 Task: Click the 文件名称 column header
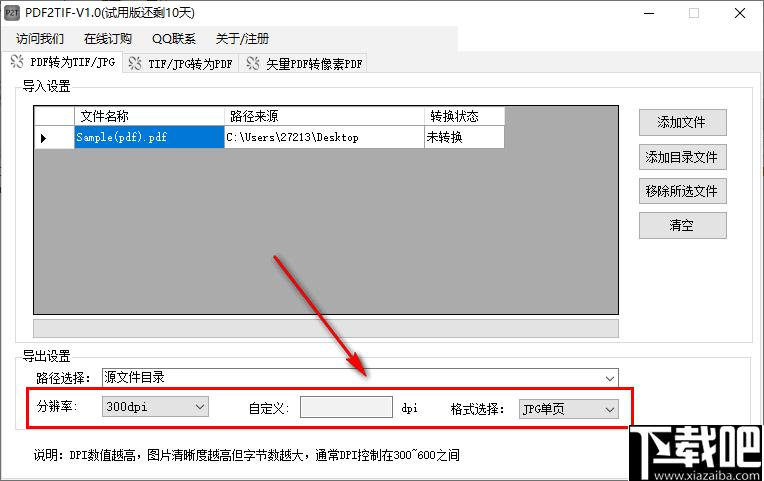coord(149,116)
